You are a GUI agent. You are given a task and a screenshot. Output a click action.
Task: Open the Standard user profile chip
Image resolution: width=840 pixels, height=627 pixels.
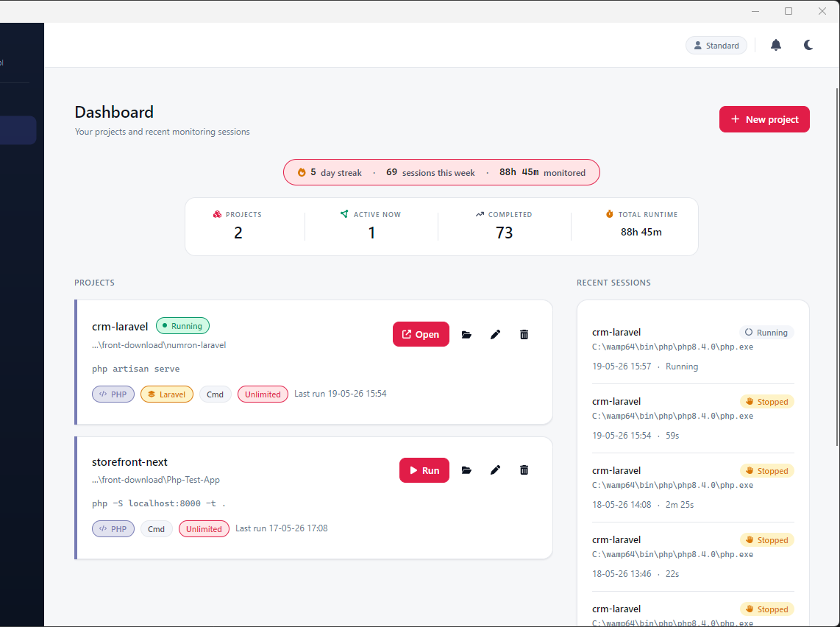point(716,46)
